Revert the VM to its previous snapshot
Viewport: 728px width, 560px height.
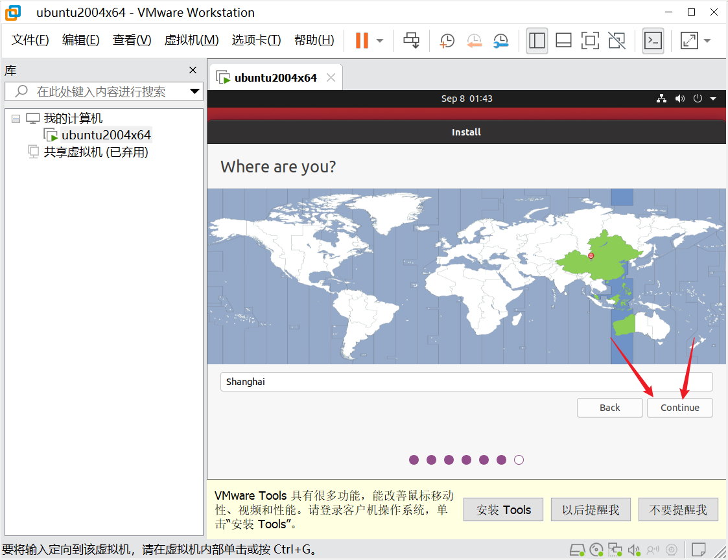coord(474,40)
